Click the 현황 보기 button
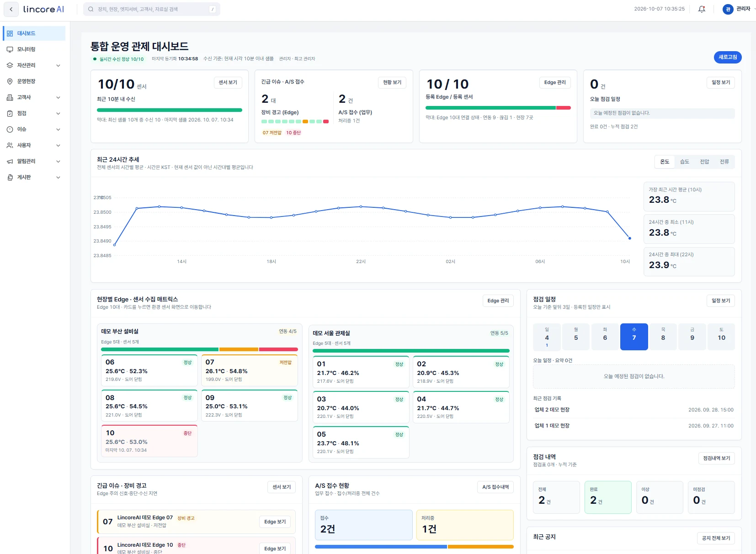 (x=392, y=82)
